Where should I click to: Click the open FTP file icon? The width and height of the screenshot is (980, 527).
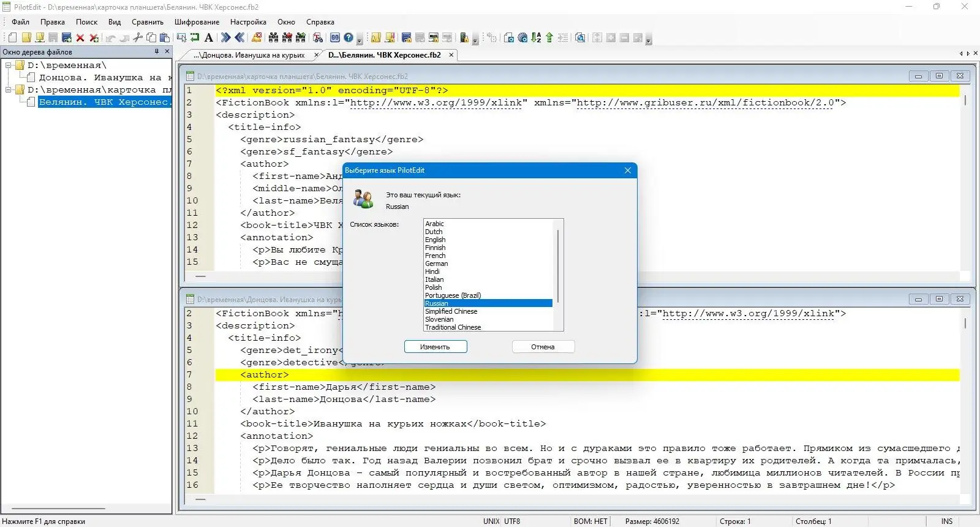39,38
